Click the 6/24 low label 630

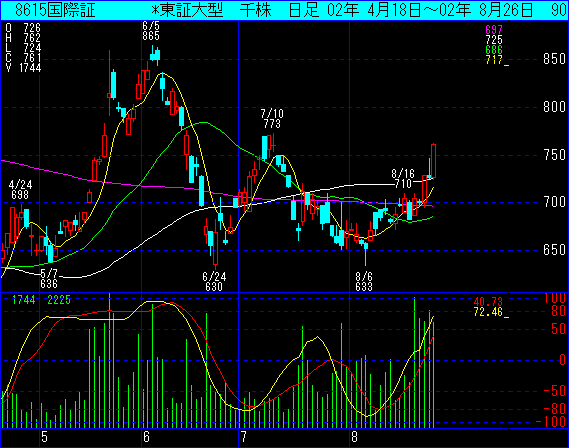coord(214,287)
